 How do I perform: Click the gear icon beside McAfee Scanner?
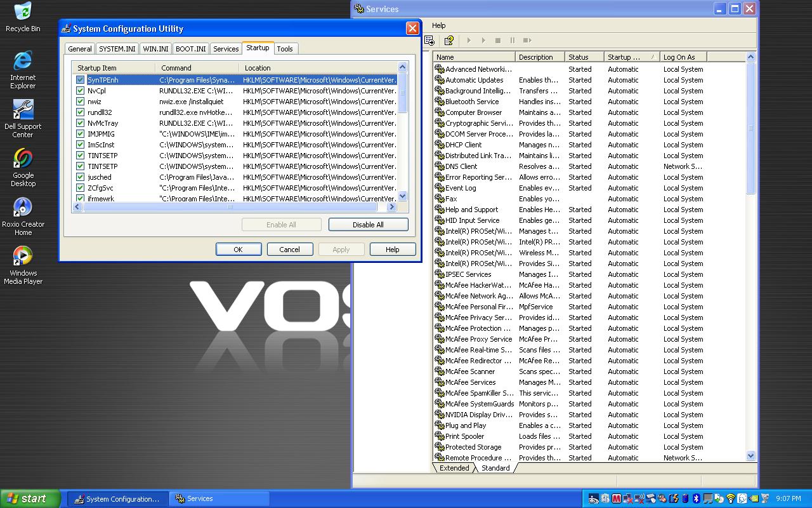[x=439, y=371]
